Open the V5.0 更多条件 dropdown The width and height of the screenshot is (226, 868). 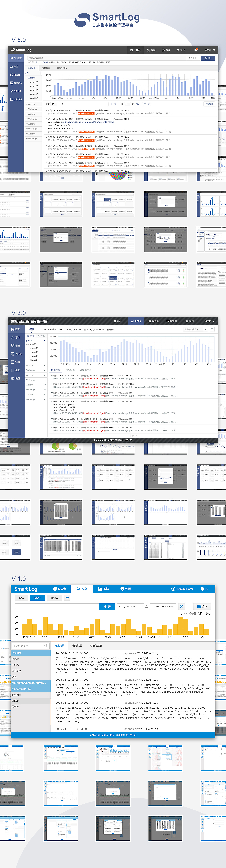(x=194, y=58)
